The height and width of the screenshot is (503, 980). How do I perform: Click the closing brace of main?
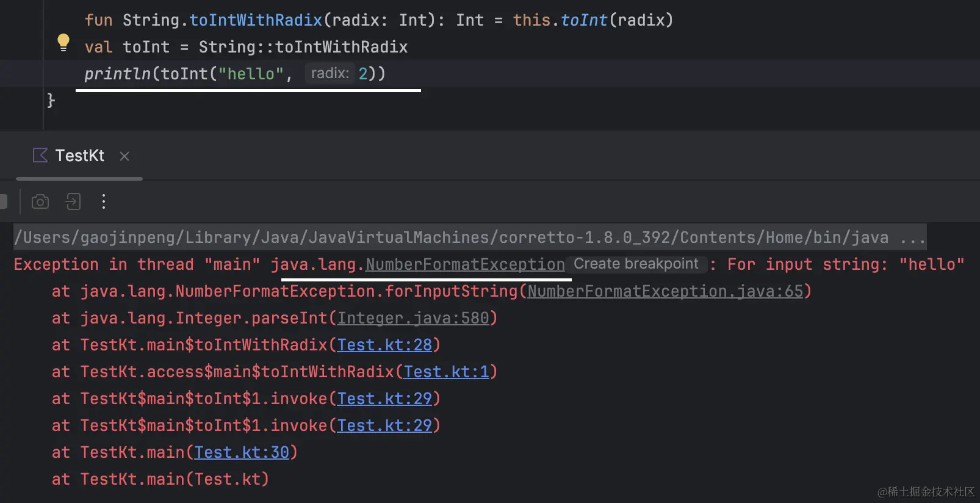click(51, 100)
